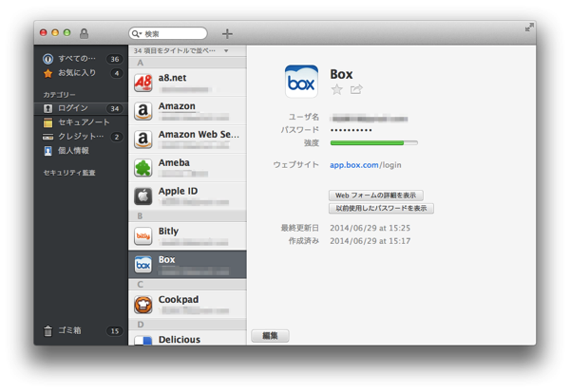Select the Box entry in the list
Image resolution: width=570 pixels, height=392 pixels.
pos(187,264)
